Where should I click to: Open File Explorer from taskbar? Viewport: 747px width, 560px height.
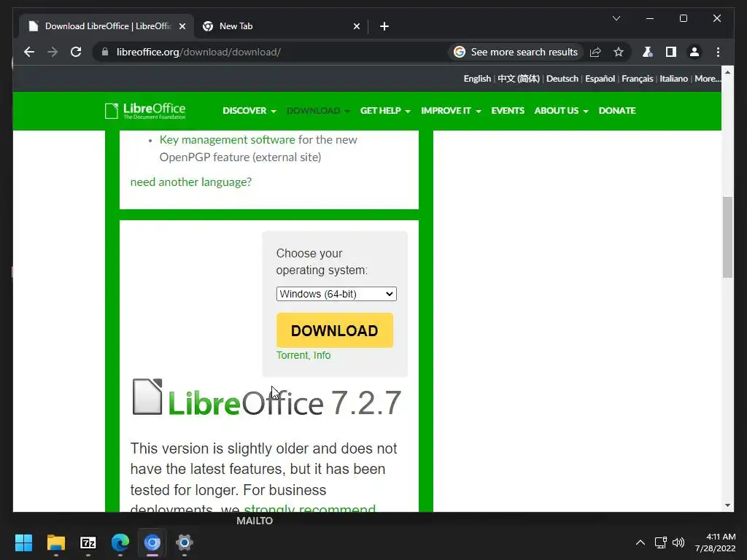tap(55, 542)
